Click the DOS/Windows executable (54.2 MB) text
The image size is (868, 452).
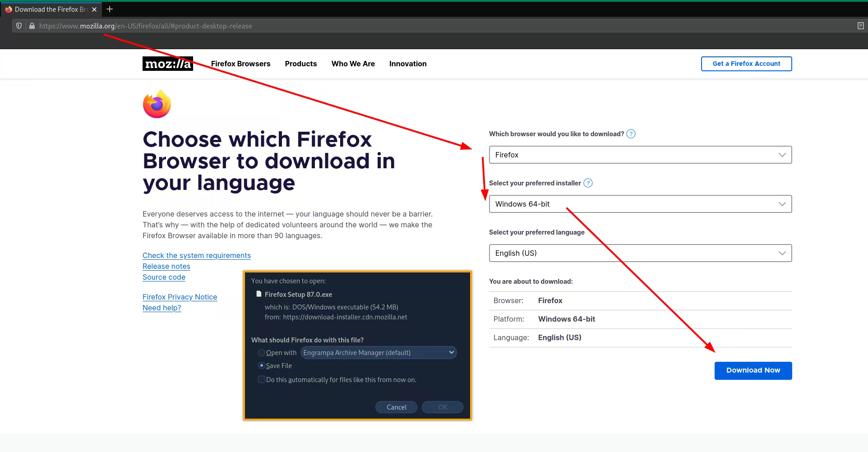(345, 307)
